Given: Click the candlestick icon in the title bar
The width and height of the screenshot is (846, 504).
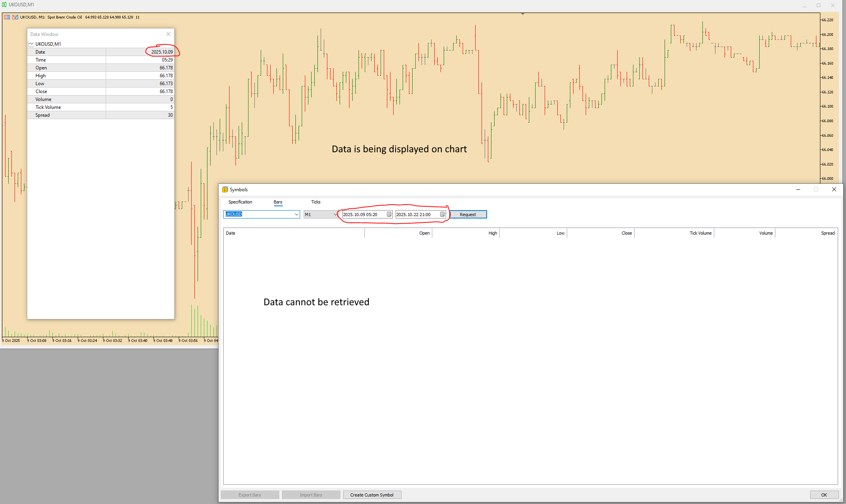Looking at the screenshot, I should click(4, 4).
